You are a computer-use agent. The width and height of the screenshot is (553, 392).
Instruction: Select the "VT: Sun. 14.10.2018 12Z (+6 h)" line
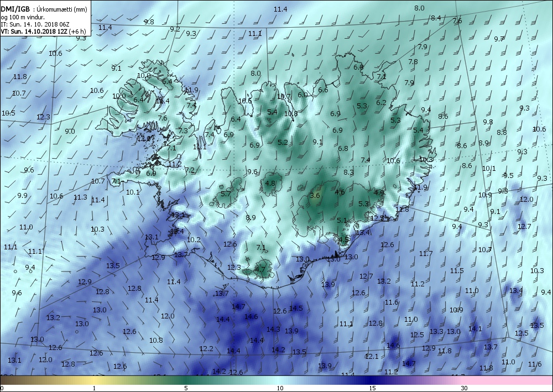(43, 31)
